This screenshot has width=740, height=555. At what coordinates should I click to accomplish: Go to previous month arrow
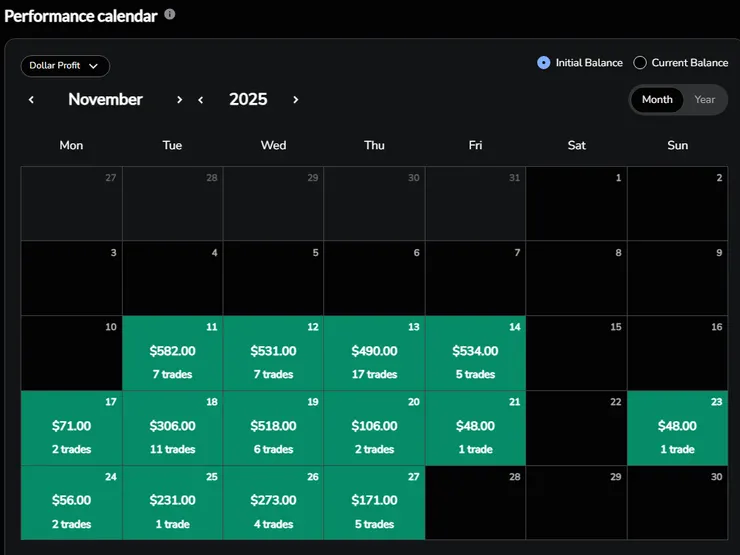(31, 100)
